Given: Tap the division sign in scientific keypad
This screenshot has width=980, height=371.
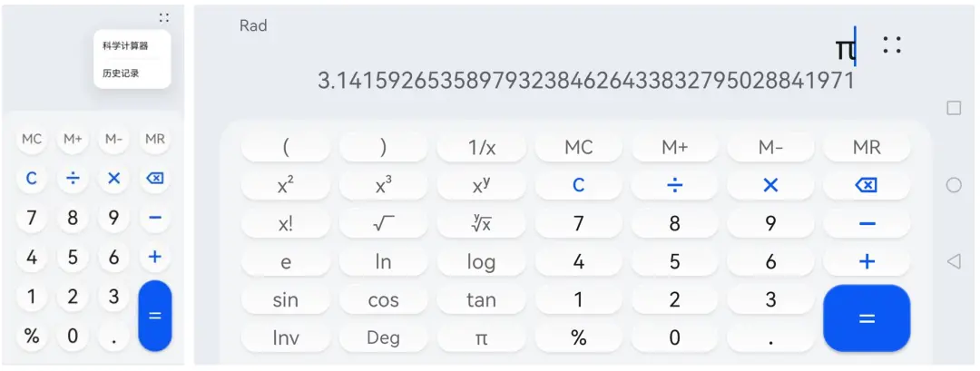Looking at the screenshot, I should pyautogui.click(x=675, y=186).
